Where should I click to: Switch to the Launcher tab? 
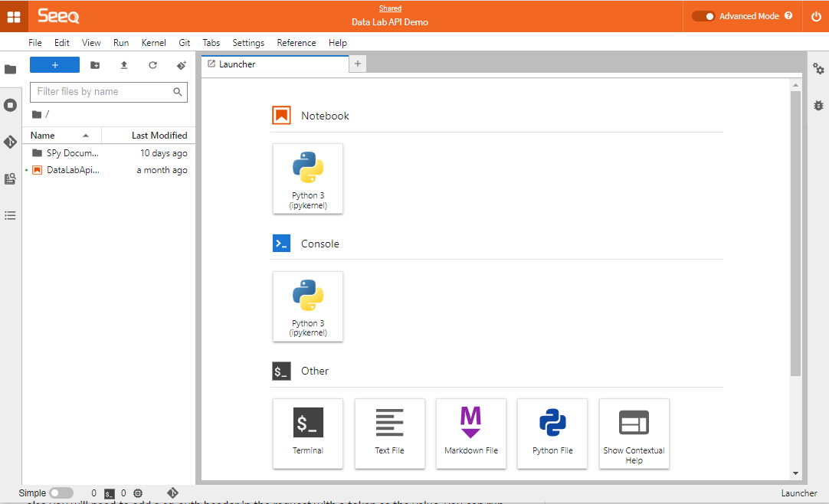pos(238,64)
